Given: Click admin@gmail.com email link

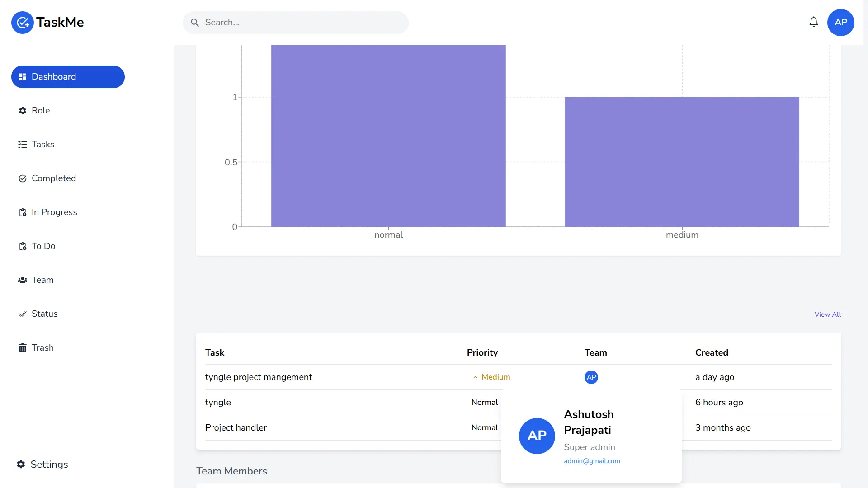Looking at the screenshot, I should 592,461.
